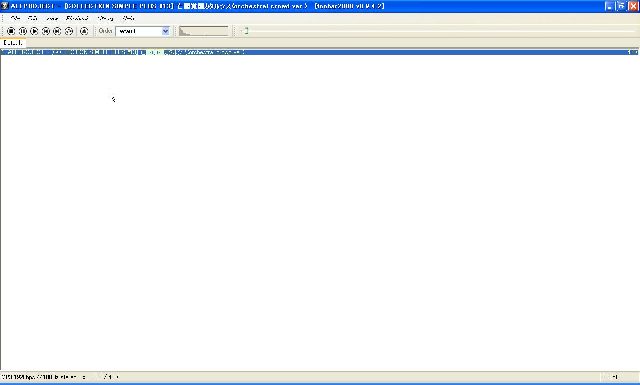Switch to the Default playlist tab

13,42
